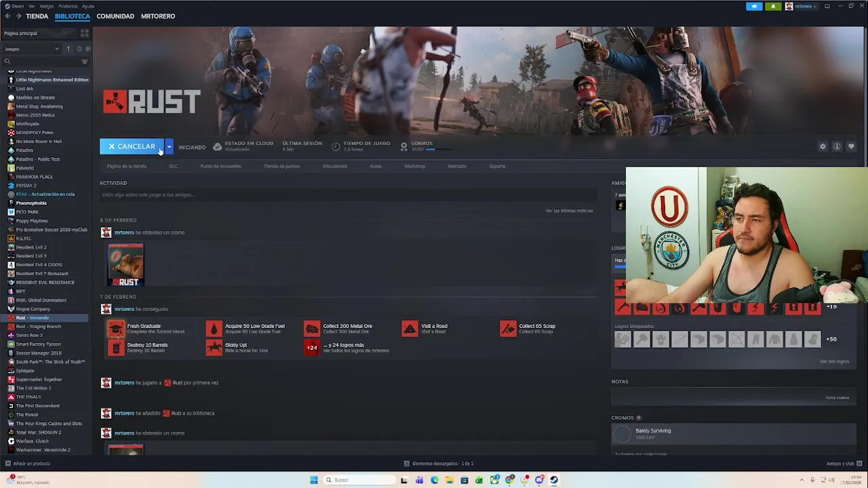Click the Windows taskbar search box

tap(358, 480)
